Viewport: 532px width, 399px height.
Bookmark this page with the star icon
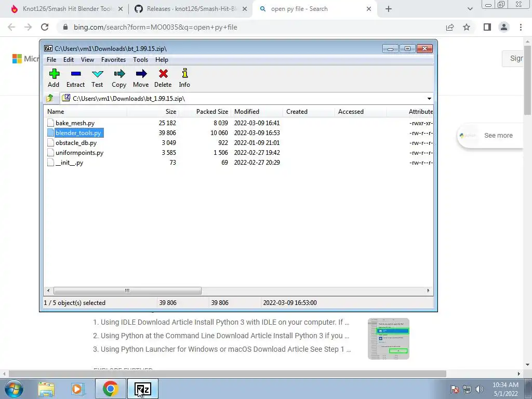467,27
